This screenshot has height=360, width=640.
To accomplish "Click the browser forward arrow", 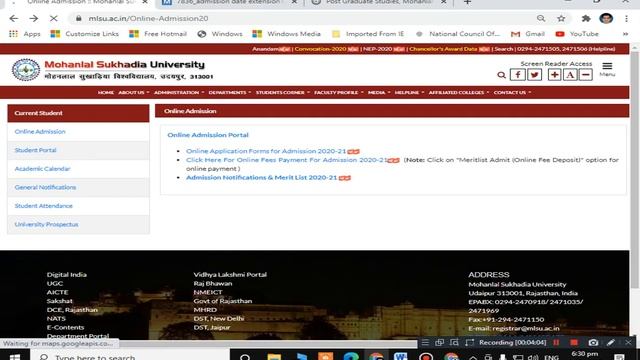I will [33, 18].
